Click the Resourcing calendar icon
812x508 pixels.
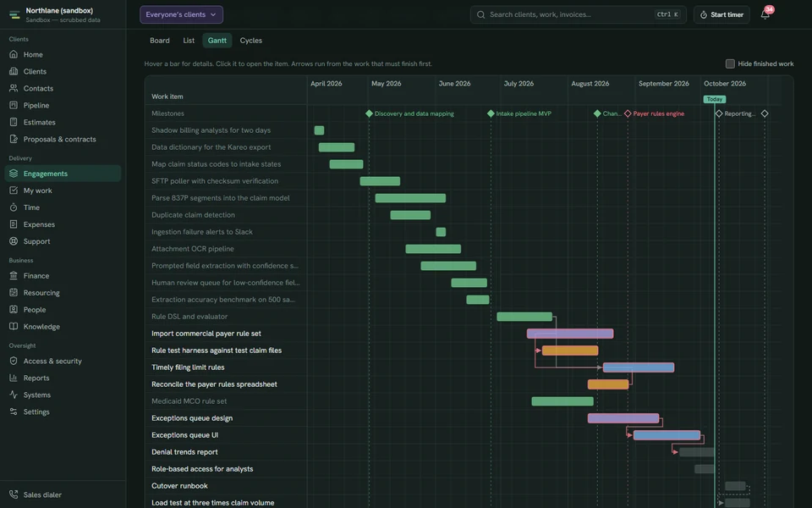[14, 292]
